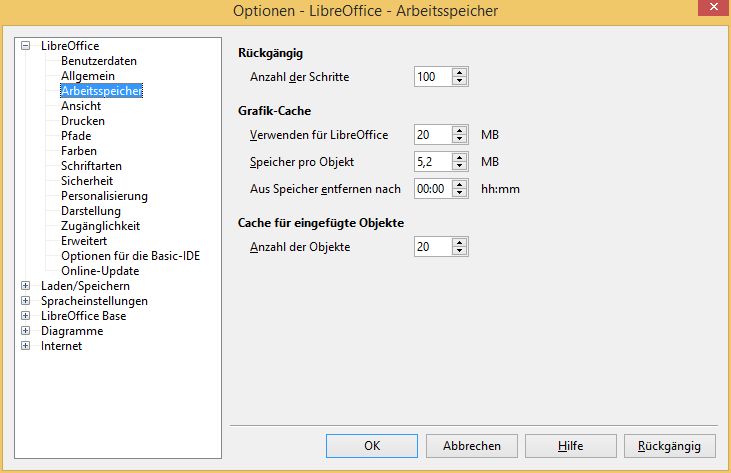The height and width of the screenshot is (473, 731).
Task: Decrease Verwenden für LibreOffice MB value
Action: click(460, 139)
